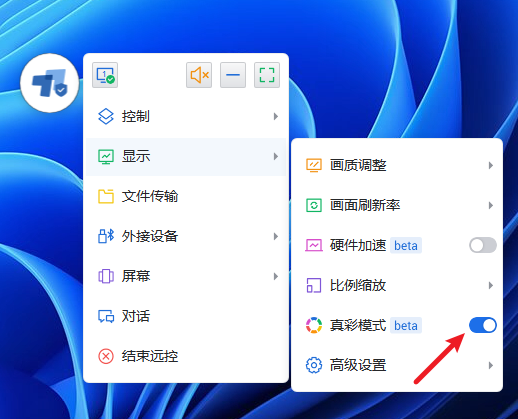
Task: Open the 对话 menu entry
Action: click(186, 316)
